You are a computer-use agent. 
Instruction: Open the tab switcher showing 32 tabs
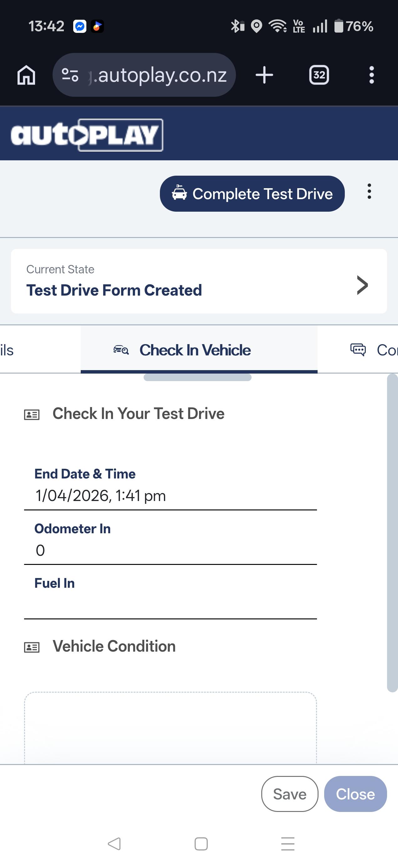click(x=319, y=75)
